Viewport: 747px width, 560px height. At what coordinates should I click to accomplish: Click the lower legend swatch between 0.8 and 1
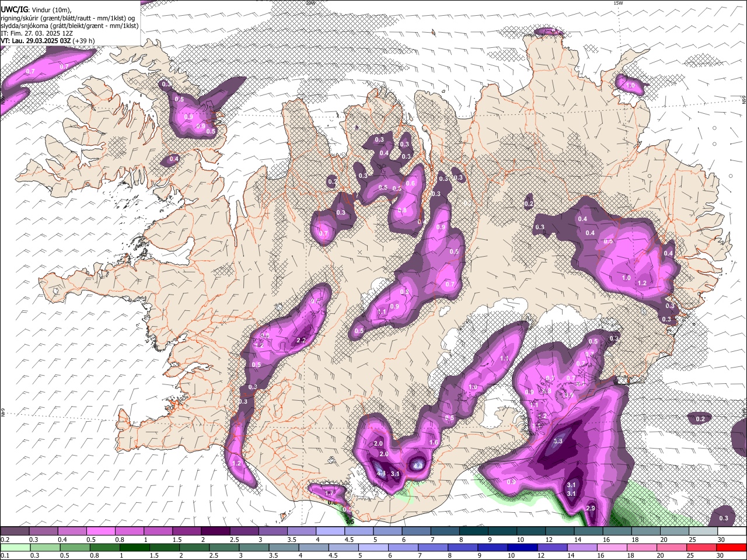[x=104, y=547]
